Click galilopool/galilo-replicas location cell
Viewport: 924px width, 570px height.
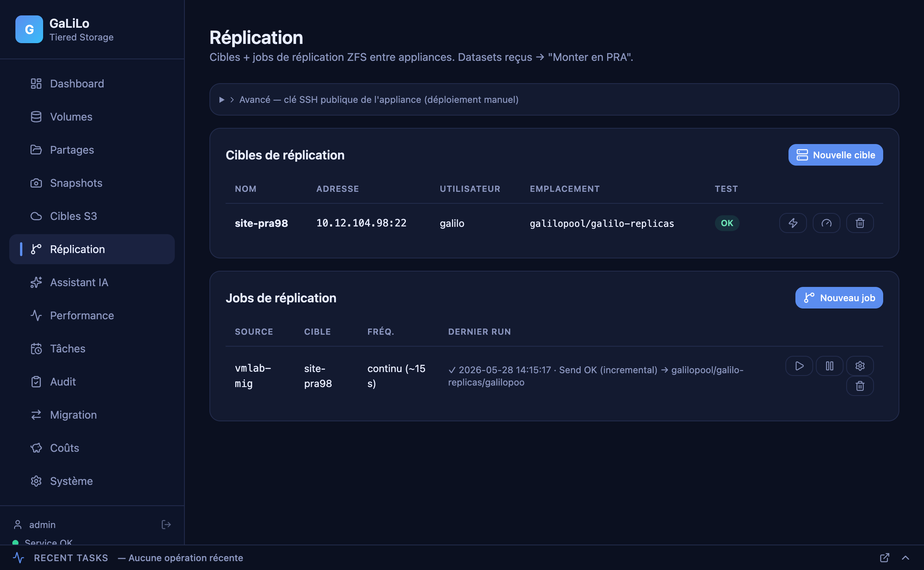(602, 223)
